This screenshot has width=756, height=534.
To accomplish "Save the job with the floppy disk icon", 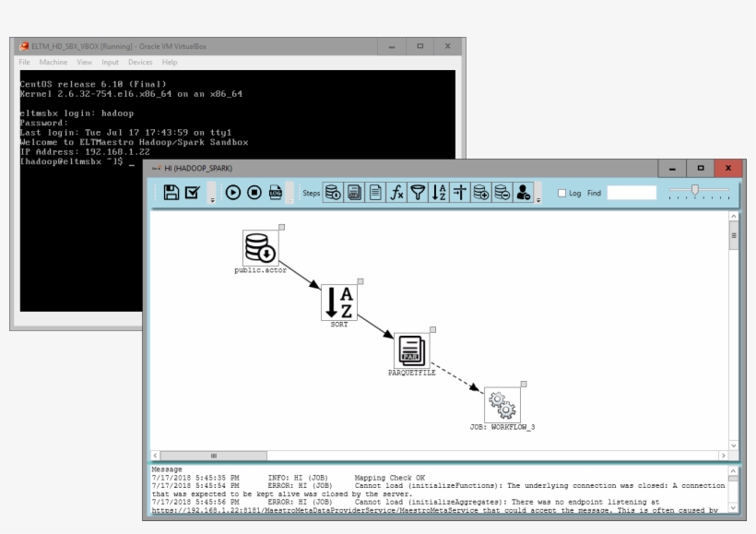I will [x=171, y=193].
